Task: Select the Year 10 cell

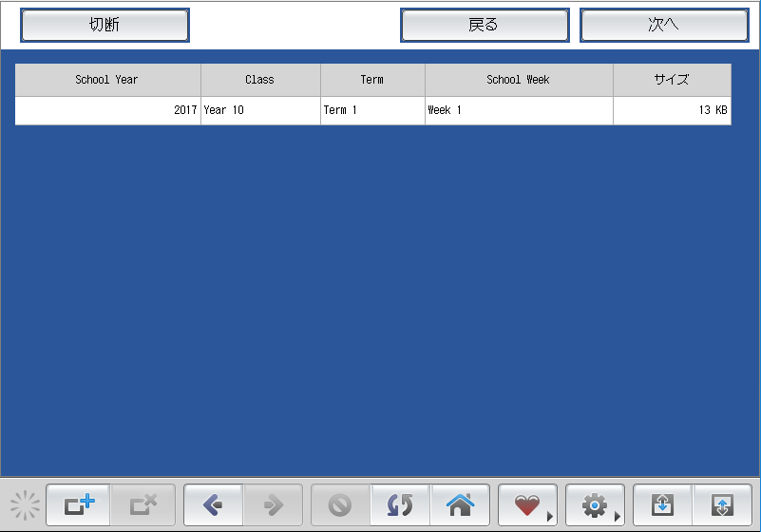Action: pyautogui.click(x=260, y=110)
